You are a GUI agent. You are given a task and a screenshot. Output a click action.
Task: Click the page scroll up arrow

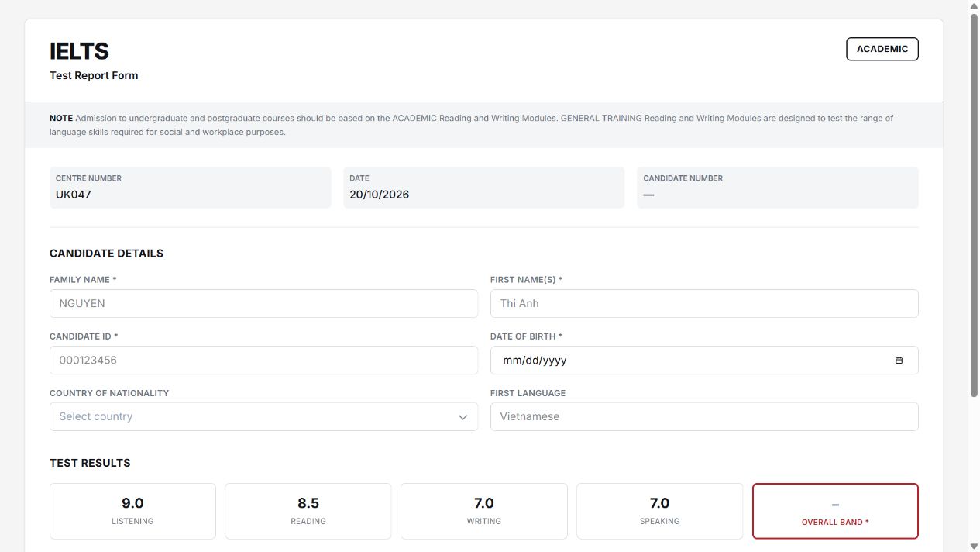tap(974, 5)
